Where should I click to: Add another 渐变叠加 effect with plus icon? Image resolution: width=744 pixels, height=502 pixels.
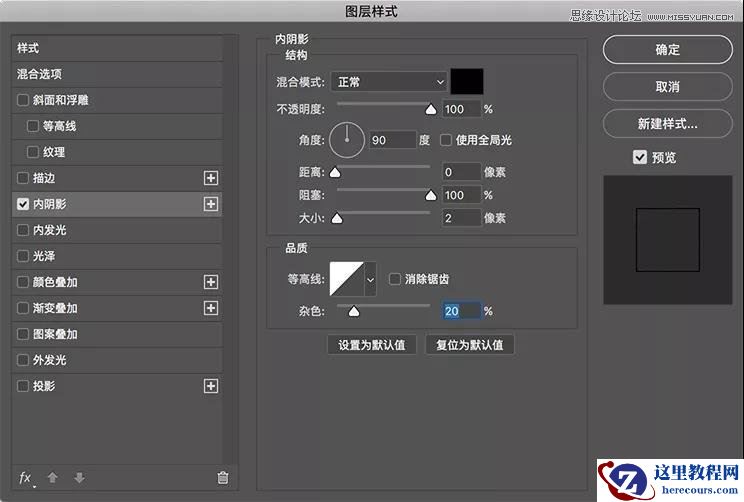tap(211, 308)
